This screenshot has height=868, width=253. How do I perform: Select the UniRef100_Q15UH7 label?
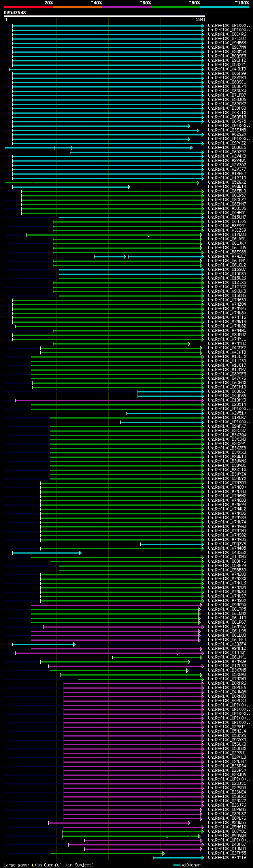pos(227,217)
